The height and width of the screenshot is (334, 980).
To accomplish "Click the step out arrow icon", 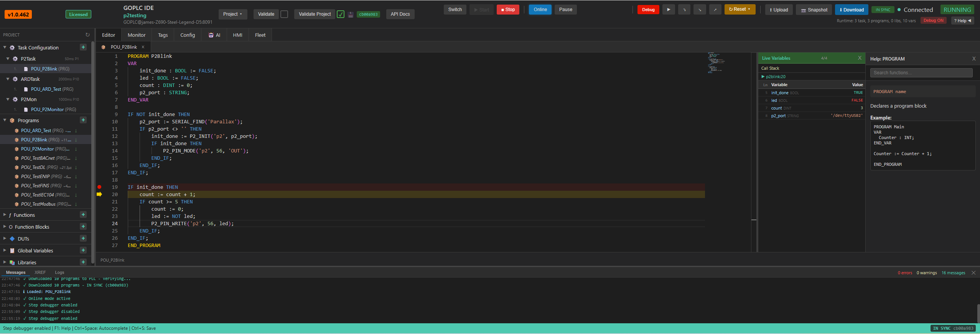I will [715, 10].
